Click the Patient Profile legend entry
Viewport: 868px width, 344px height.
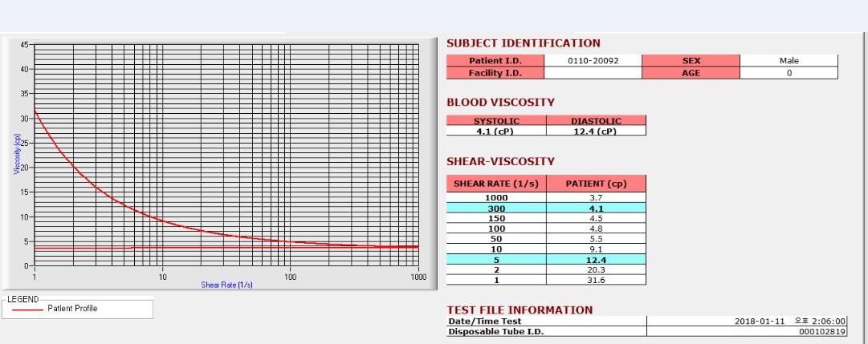72,309
